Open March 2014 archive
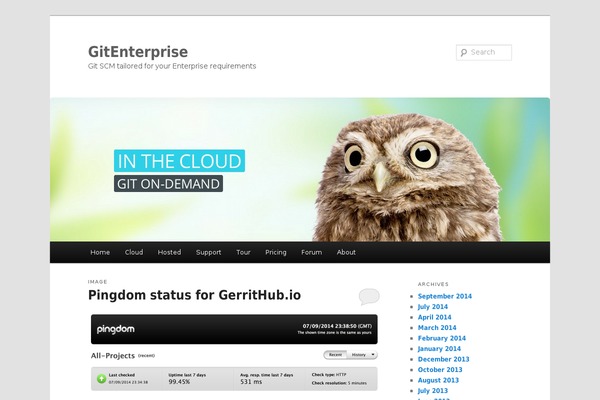 (437, 328)
